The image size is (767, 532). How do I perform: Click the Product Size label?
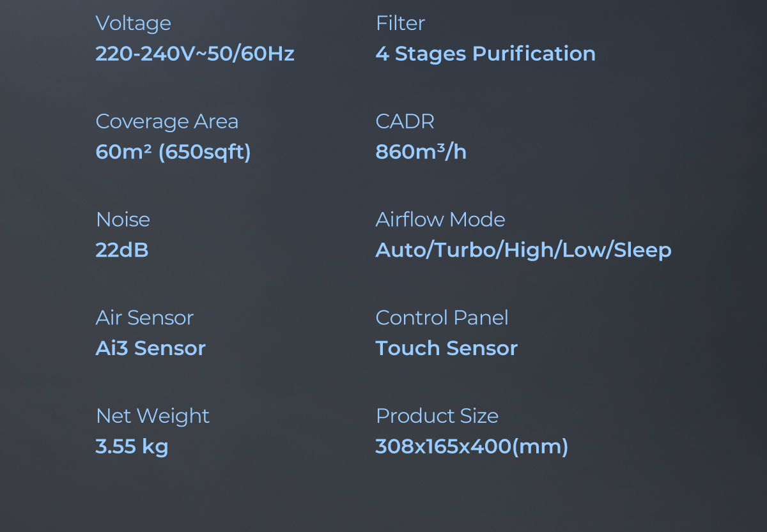(437, 416)
